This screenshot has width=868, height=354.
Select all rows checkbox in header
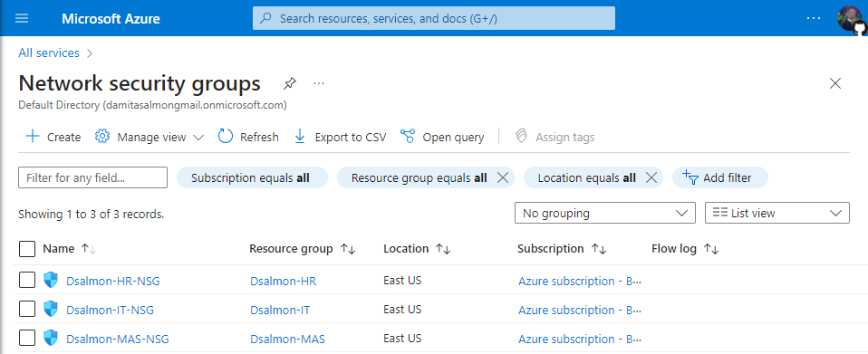coord(27,249)
